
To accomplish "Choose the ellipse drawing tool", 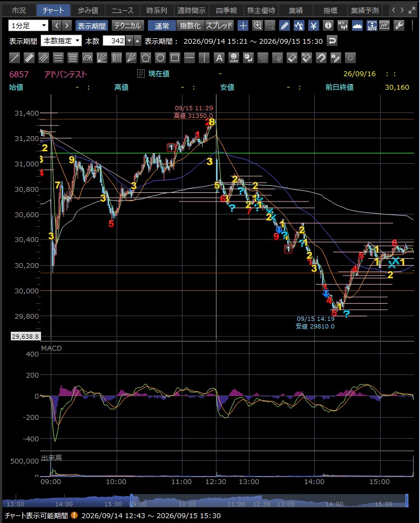I will pyautogui.click(x=160, y=58).
